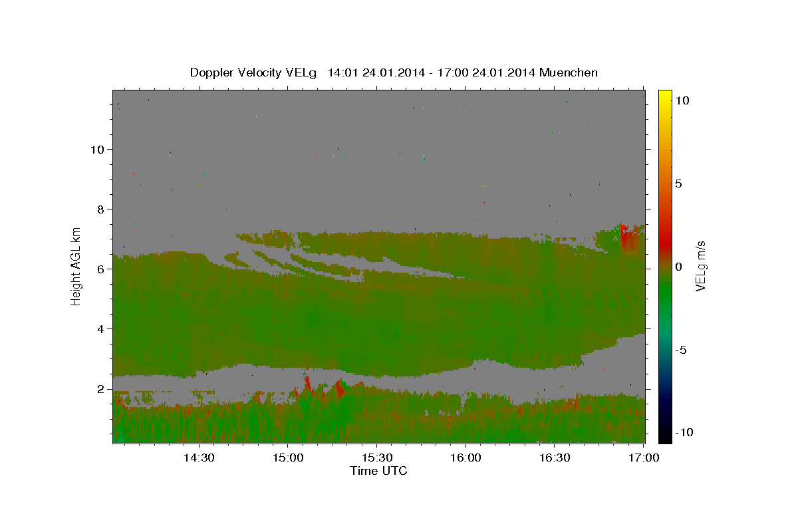Click the 'Height AGL km' axis label
The width and height of the screenshot is (798, 532).
click(76, 266)
